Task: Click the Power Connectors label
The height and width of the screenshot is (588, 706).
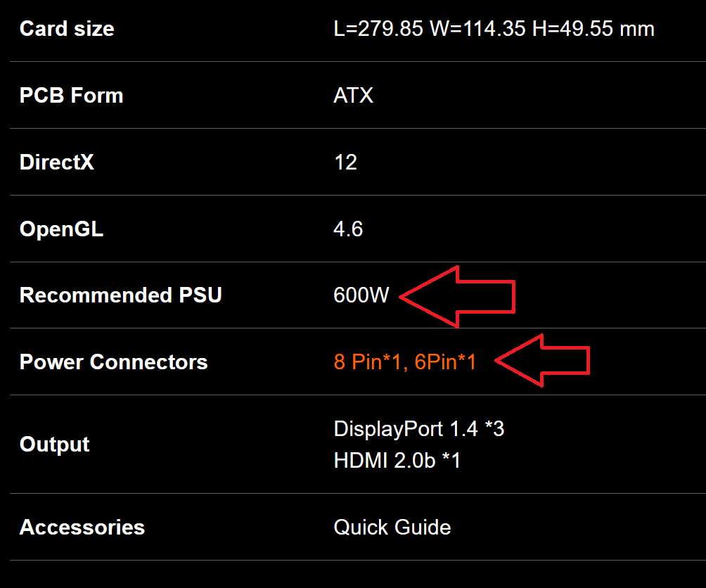Action: coord(113,362)
